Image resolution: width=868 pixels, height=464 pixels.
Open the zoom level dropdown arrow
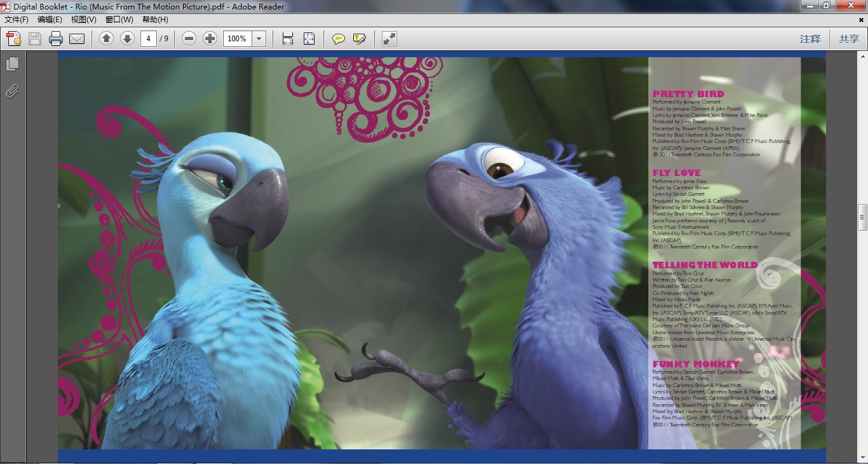click(x=259, y=39)
